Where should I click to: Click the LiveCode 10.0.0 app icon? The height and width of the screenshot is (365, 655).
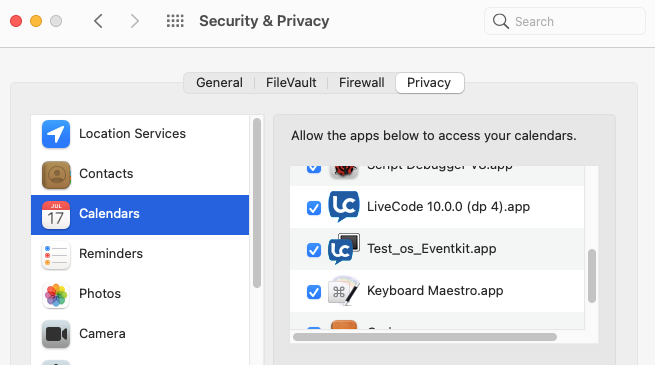tap(343, 206)
